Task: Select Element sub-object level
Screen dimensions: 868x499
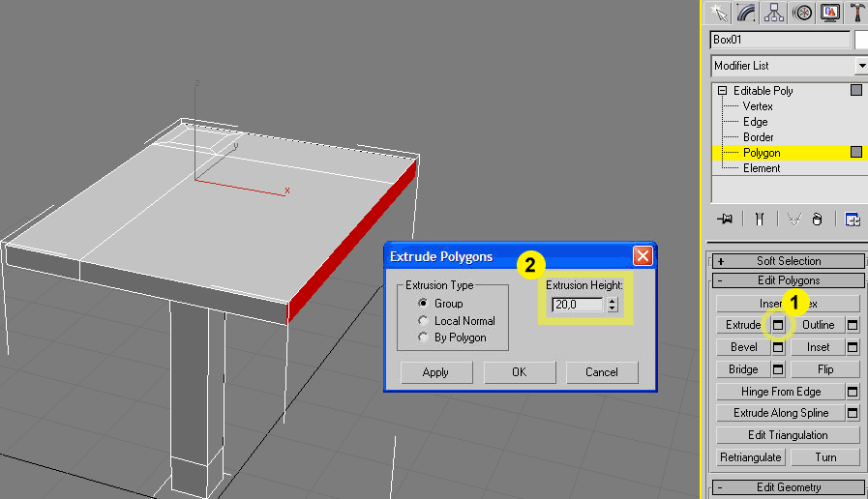Action: [762, 168]
